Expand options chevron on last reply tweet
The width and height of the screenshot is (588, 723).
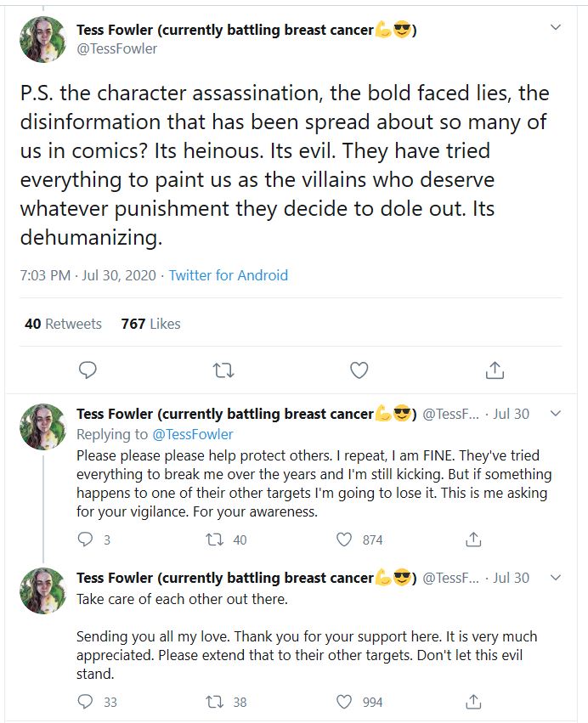point(556,578)
